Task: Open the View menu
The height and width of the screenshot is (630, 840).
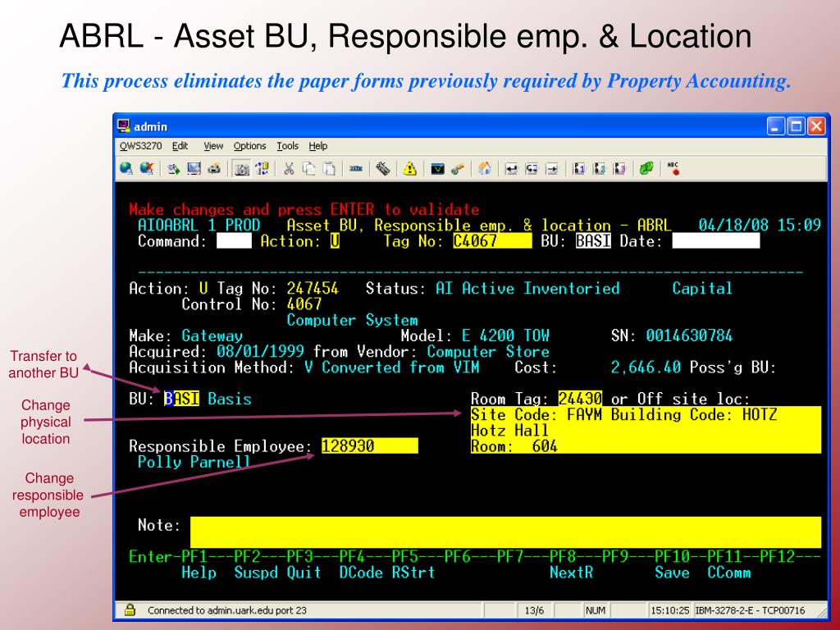Action: coord(213,146)
